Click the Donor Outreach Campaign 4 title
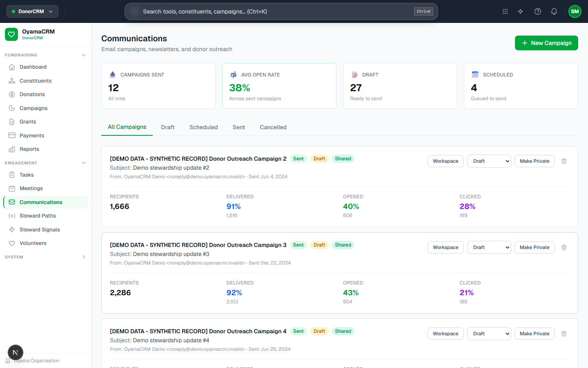Screen dimensions: 588x368 (x=198, y=331)
